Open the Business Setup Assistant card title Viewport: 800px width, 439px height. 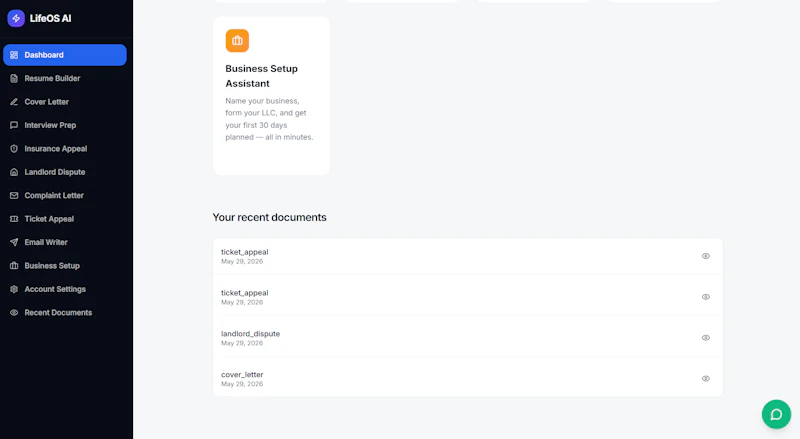click(261, 76)
